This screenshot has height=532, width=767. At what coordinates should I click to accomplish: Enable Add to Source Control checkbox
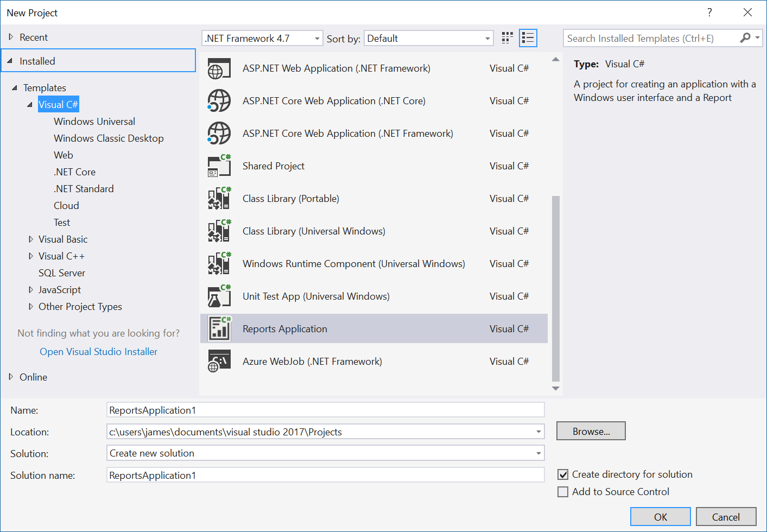point(563,492)
